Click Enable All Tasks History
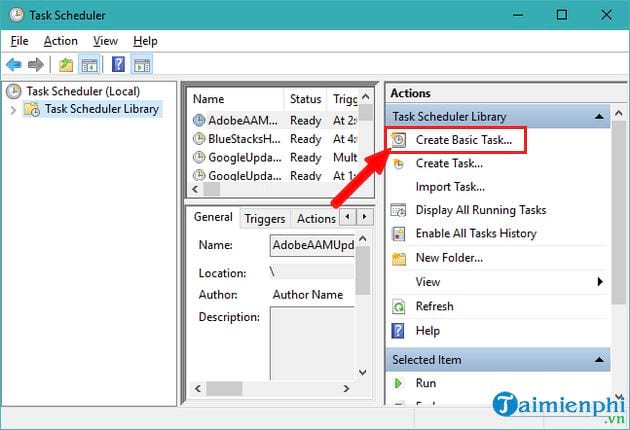Screen dimensions: 630x430 click(476, 233)
